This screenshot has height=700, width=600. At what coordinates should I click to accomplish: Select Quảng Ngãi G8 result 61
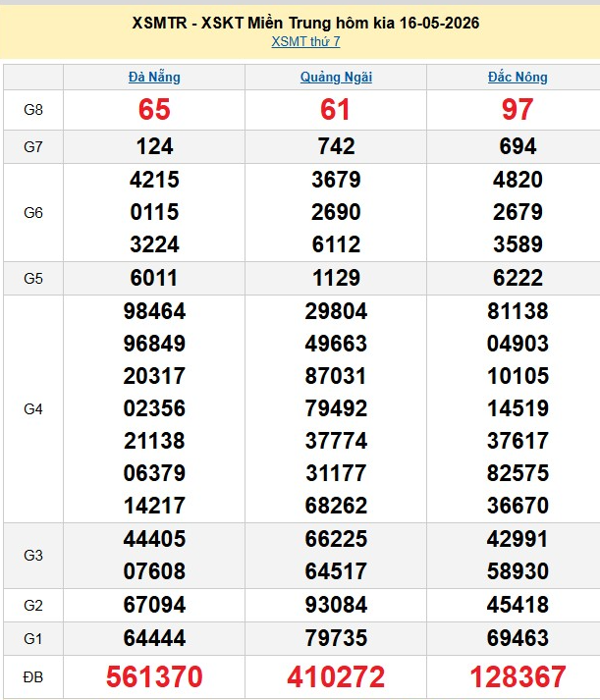[x=336, y=110]
